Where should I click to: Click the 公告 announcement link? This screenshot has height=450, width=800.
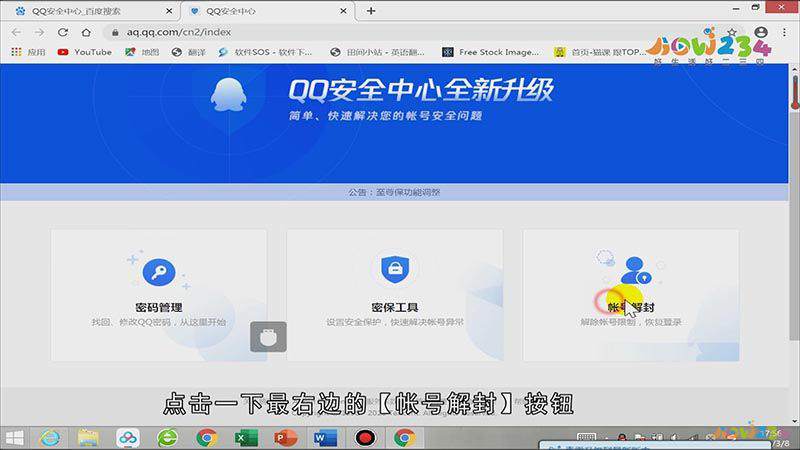[394, 192]
